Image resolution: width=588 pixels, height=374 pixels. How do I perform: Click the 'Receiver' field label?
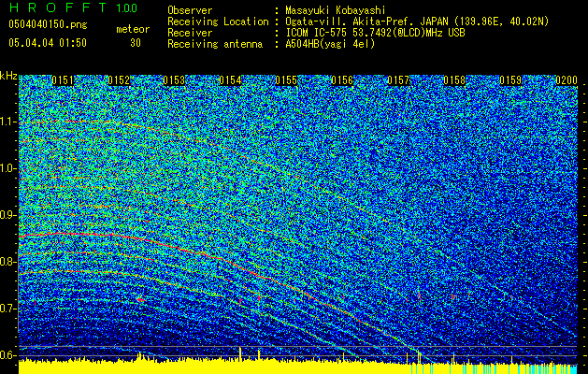tap(190, 33)
